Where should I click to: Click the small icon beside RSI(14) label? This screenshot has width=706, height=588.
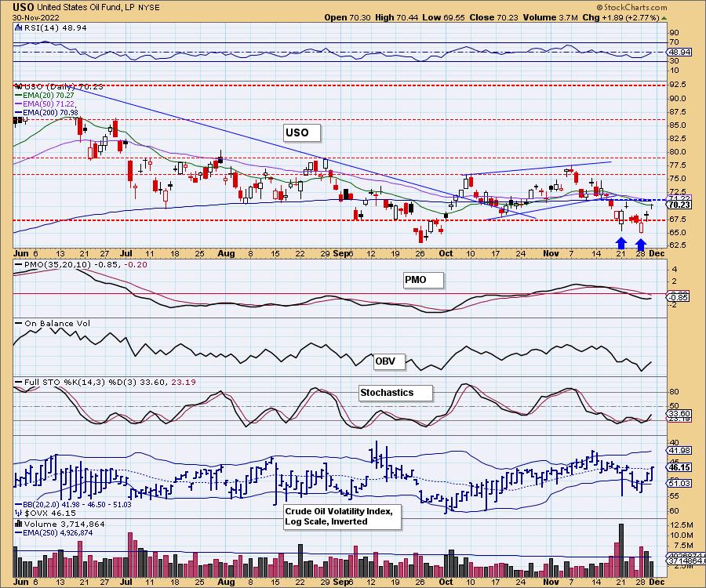pos(18,27)
